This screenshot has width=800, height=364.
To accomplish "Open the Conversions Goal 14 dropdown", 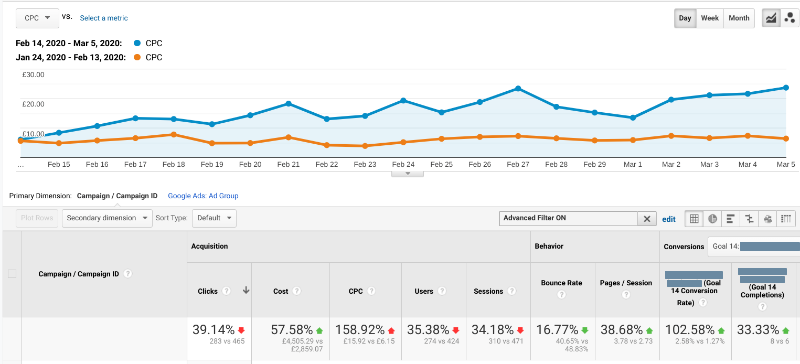I will [754, 246].
